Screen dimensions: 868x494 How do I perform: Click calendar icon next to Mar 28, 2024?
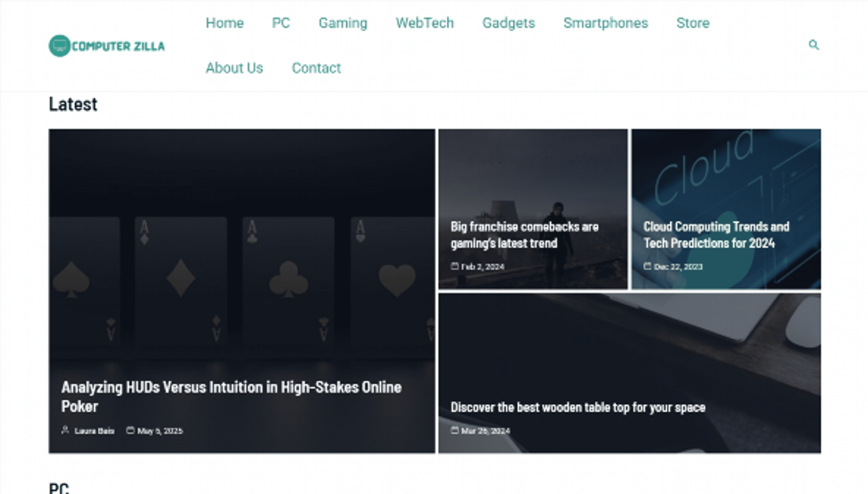tap(454, 430)
